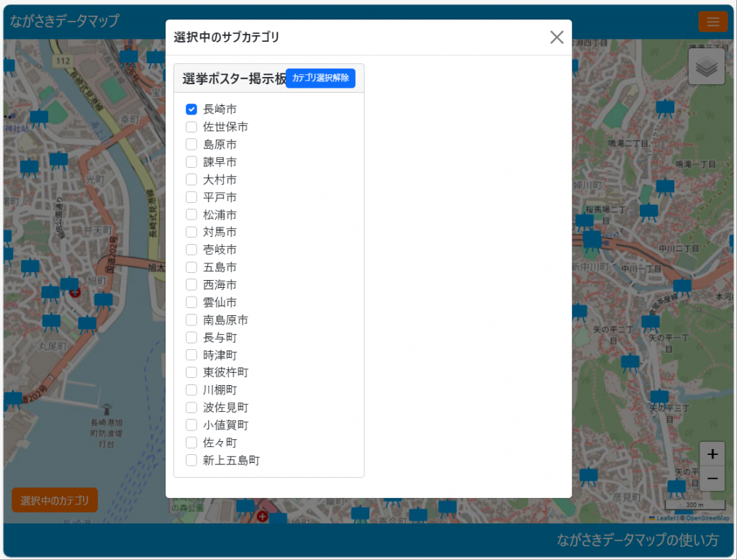Open the hamburger menu in the header

tap(713, 22)
